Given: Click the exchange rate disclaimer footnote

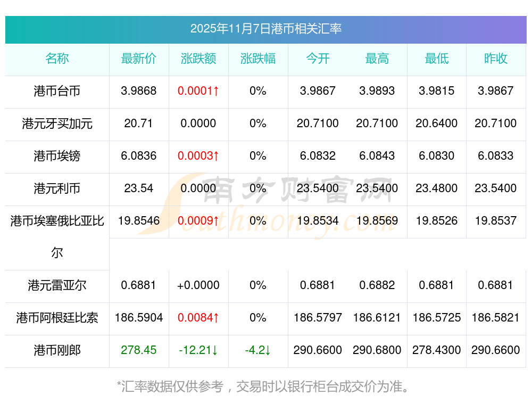Looking at the screenshot, I should (x=264, y=386).
